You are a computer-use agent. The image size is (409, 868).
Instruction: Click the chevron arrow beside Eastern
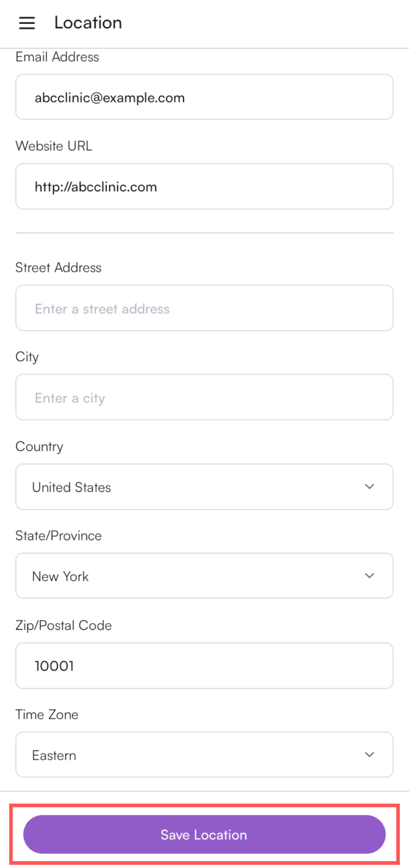tap(369, 754)
